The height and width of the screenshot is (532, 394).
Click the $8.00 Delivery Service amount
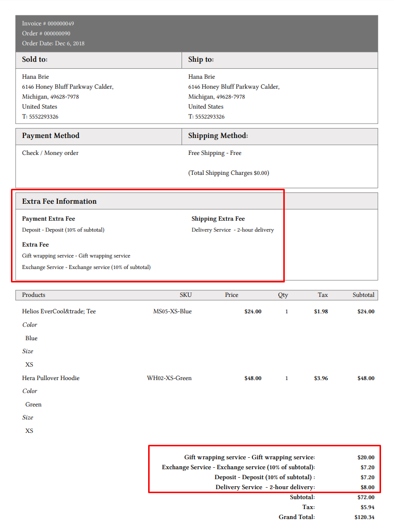point(367,487)
